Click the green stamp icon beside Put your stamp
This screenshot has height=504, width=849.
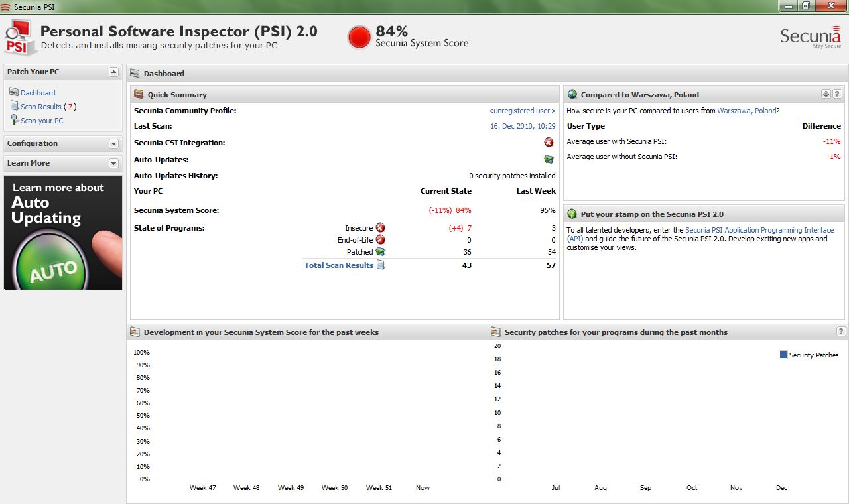[x=572, y=214]
